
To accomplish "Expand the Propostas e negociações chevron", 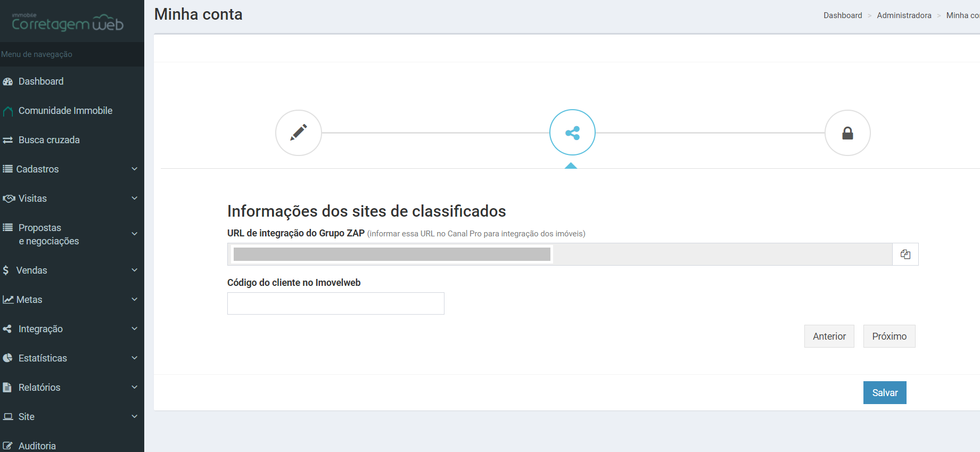I will click(x=135, y=234).
